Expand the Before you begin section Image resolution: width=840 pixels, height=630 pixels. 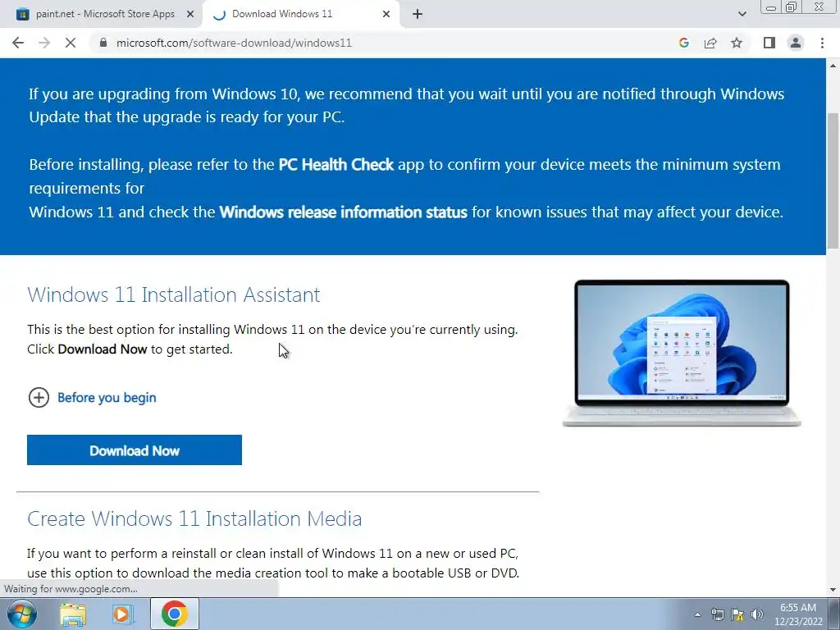pyautogui.click(x=39, y=398)
